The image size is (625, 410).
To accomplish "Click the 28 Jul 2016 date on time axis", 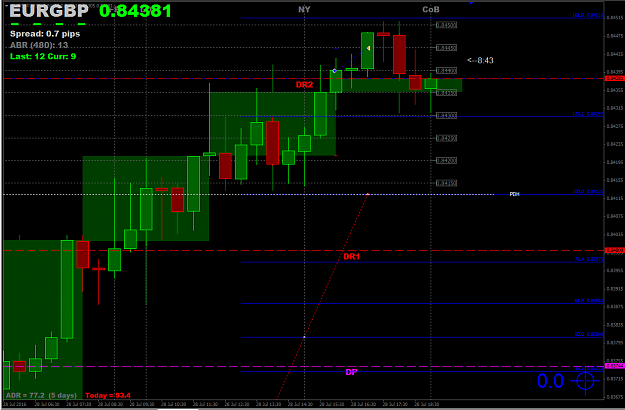I will [13, 404].
